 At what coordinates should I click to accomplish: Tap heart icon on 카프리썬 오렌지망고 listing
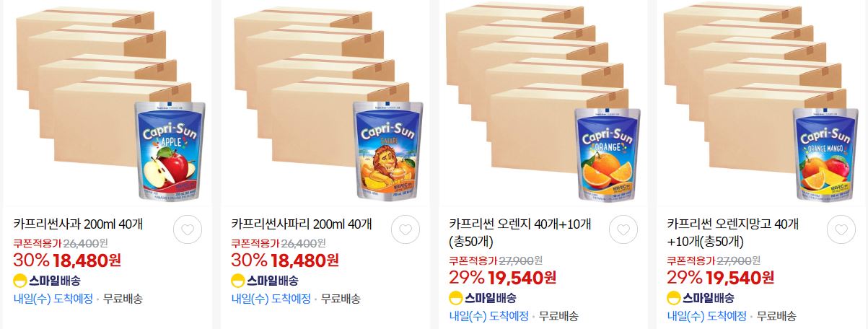coord(841,230)
